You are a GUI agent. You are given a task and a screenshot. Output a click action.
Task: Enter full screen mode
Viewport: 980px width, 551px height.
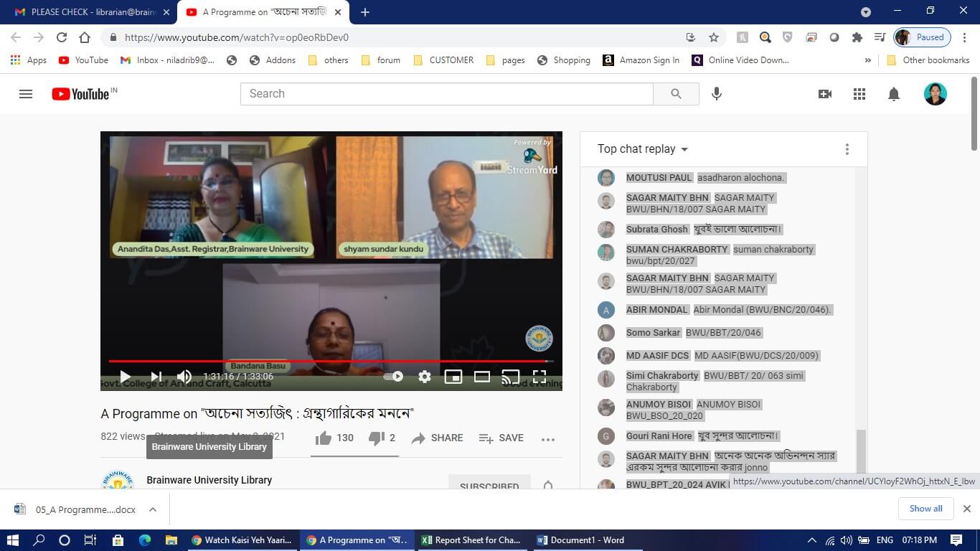(x=540, y=377)
